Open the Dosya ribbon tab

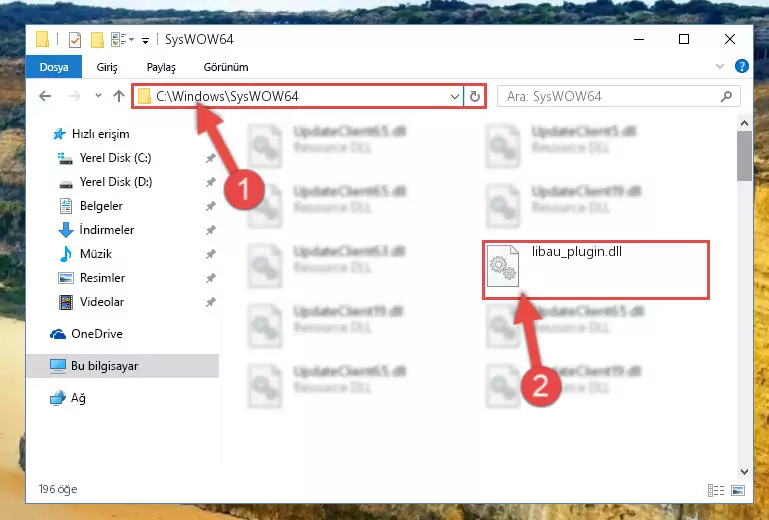point(54,67)
